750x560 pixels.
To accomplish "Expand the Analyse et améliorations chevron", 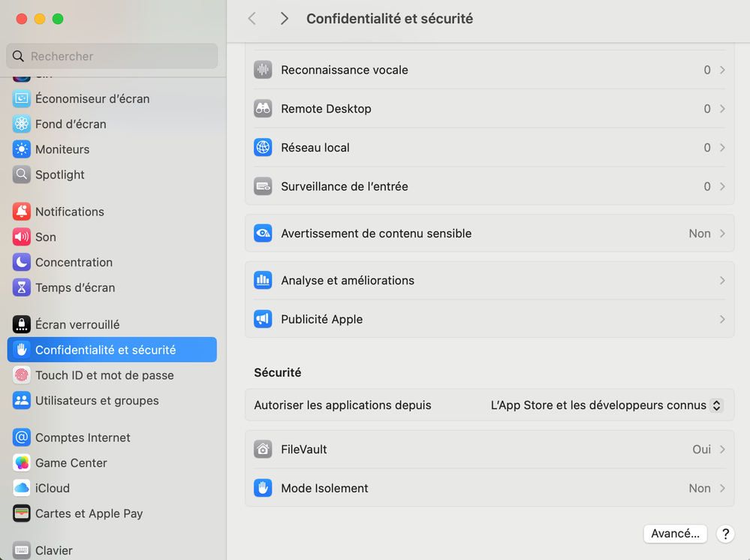I will pos(722,280).
